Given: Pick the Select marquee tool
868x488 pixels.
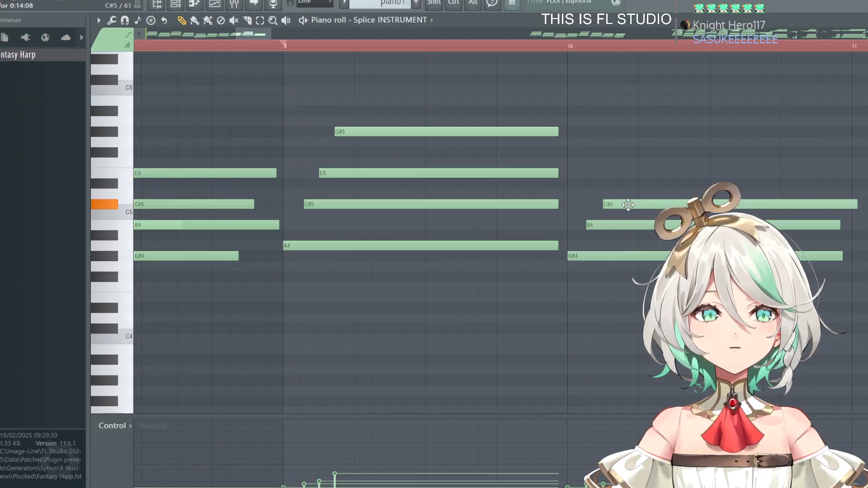Looking at the screenshot, I should point(260,20).
